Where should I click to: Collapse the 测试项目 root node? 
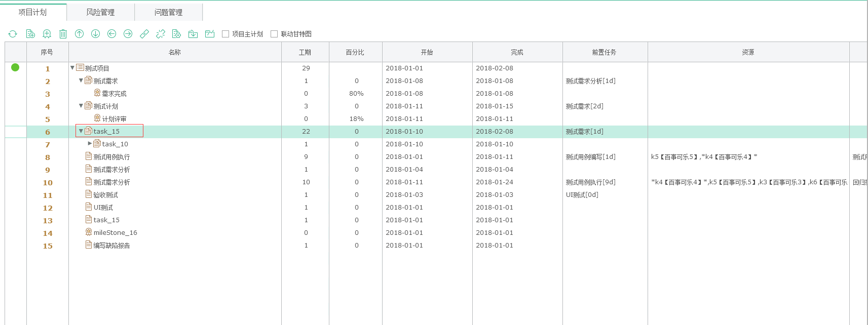click(72, 67)
